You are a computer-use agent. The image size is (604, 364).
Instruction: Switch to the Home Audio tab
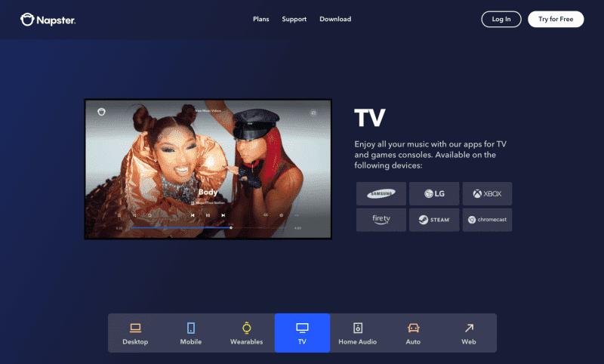357,333
